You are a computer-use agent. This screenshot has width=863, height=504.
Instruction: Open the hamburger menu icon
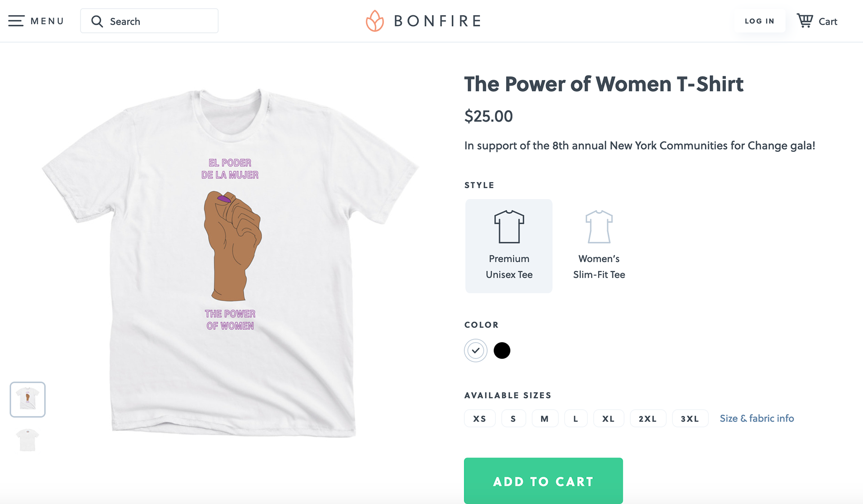point(16,21)
